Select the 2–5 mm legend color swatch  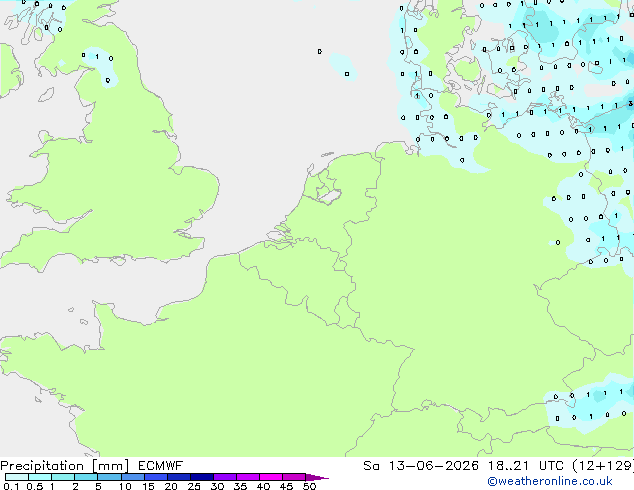pos(86,477)
